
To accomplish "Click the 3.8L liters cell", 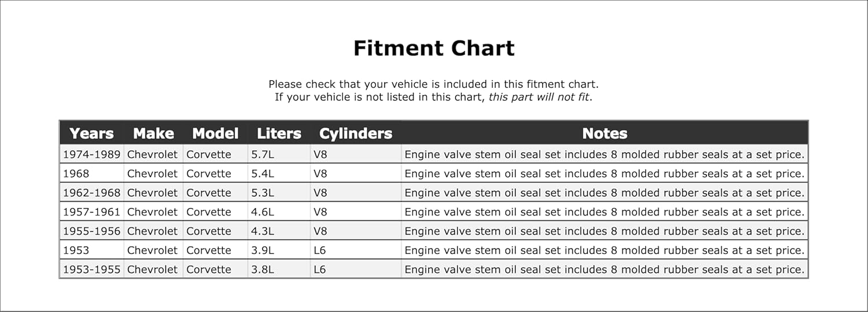I will [x=263, y=269].
